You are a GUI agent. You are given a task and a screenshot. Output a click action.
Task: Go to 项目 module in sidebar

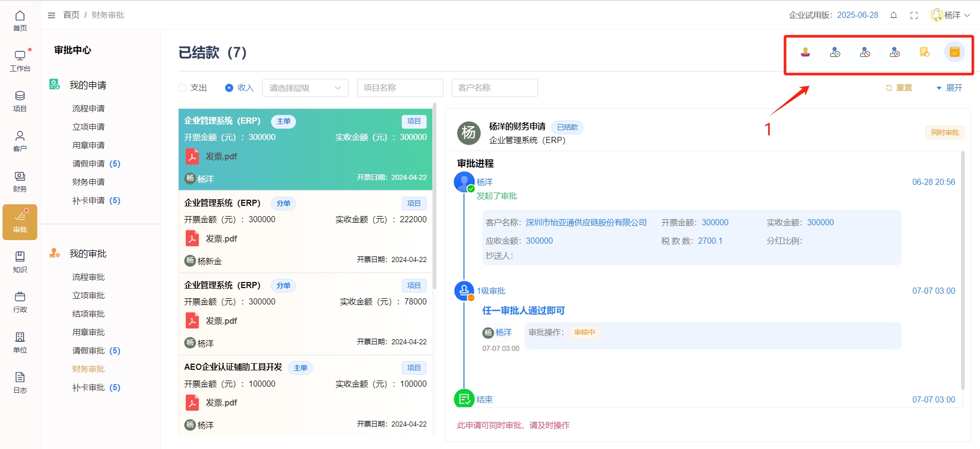(x=20, y=101)
